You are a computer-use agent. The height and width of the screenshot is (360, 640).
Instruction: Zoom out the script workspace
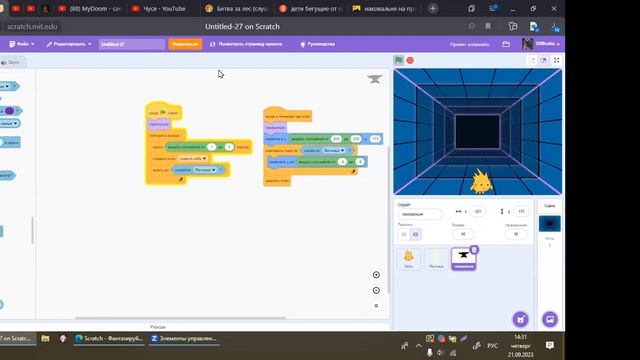[376, 290]
